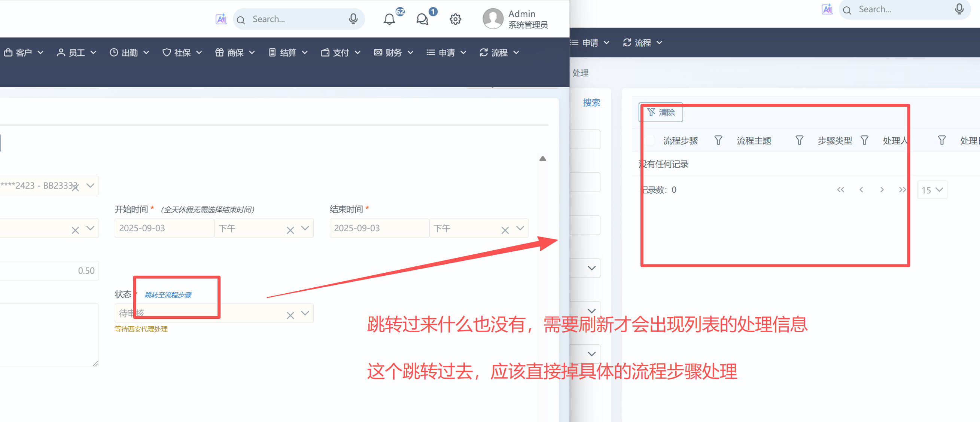Open the 财务 menu in navigation bar
Screen dimensions: 980x422
(x=393, y=52)
